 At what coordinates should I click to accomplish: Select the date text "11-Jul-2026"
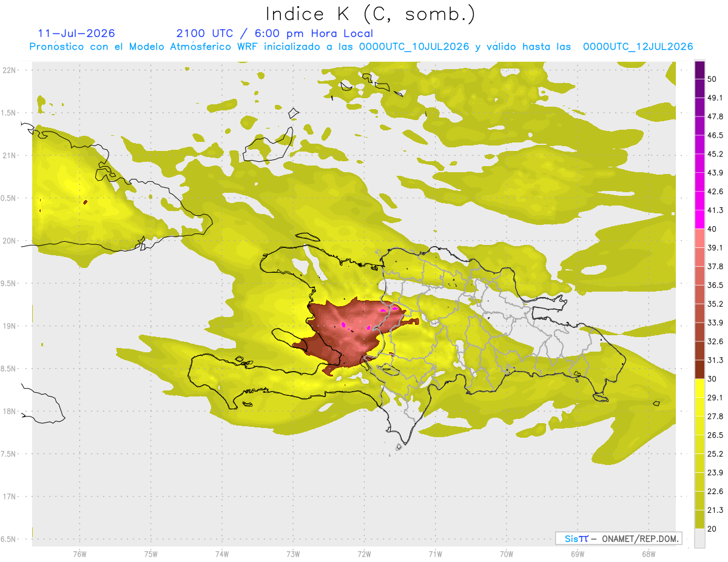(x=76, y=33)
